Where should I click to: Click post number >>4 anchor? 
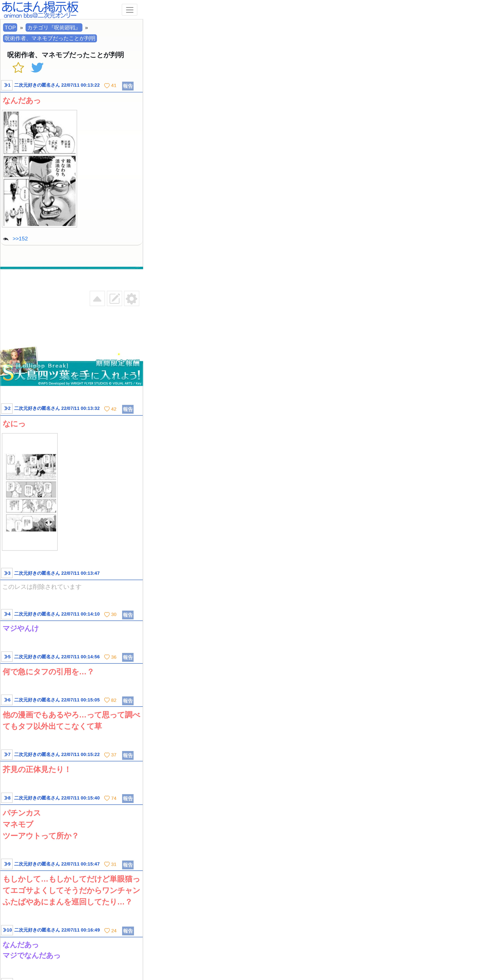(7, 614)
